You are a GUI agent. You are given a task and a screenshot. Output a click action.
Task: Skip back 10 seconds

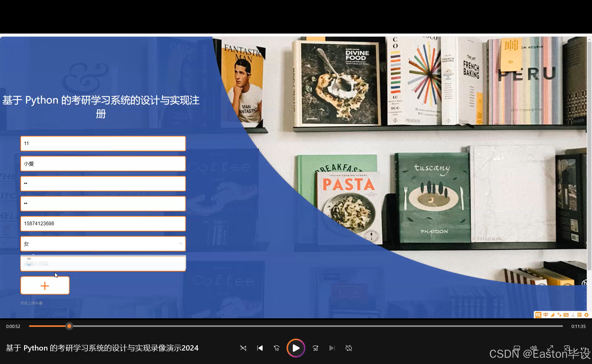[277, 348]
